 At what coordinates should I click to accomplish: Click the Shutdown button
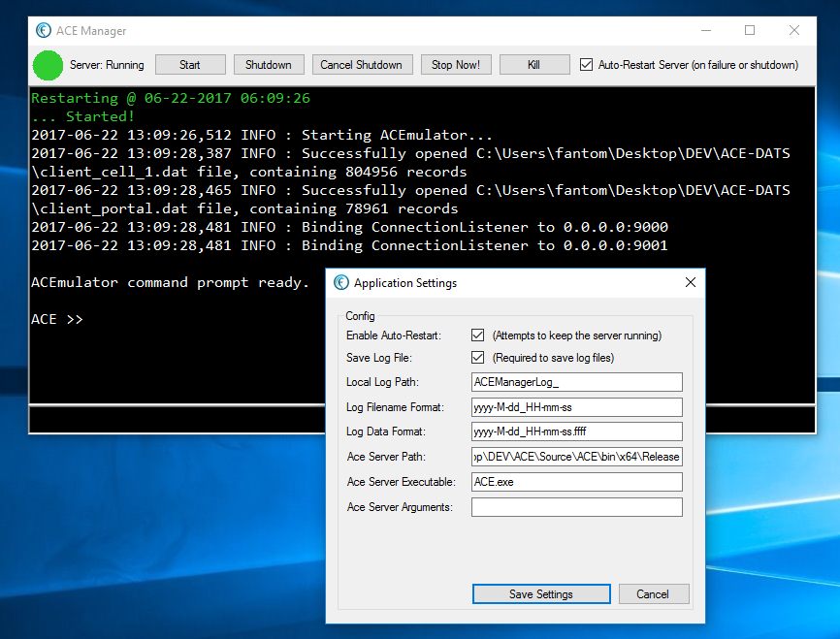(x=269, y=65)
